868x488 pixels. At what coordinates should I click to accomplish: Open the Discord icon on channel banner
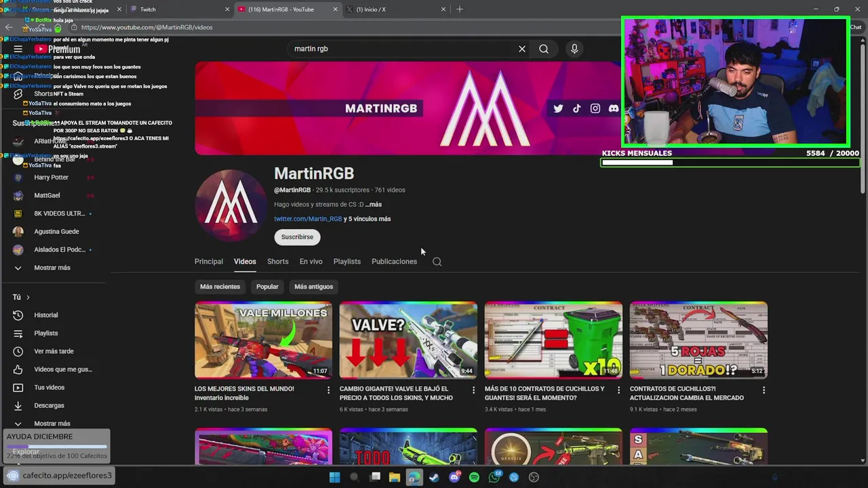(x=614, y=108)
